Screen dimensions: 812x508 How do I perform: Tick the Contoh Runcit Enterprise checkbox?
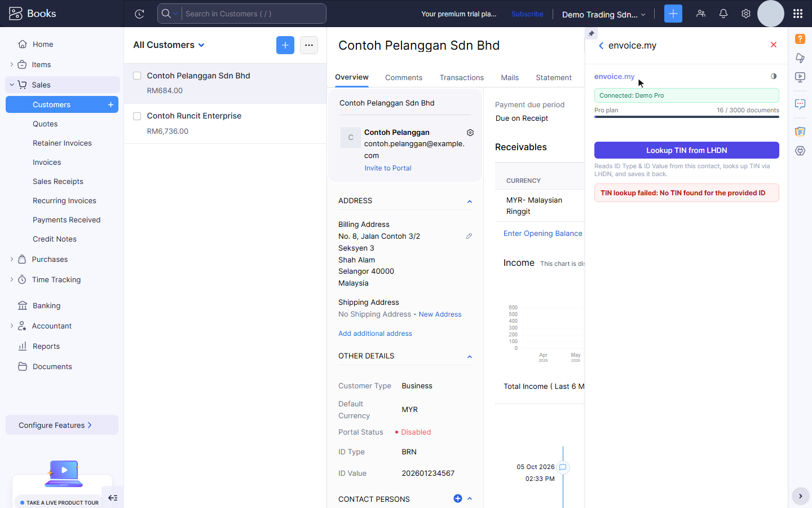[x=137, y=116]
